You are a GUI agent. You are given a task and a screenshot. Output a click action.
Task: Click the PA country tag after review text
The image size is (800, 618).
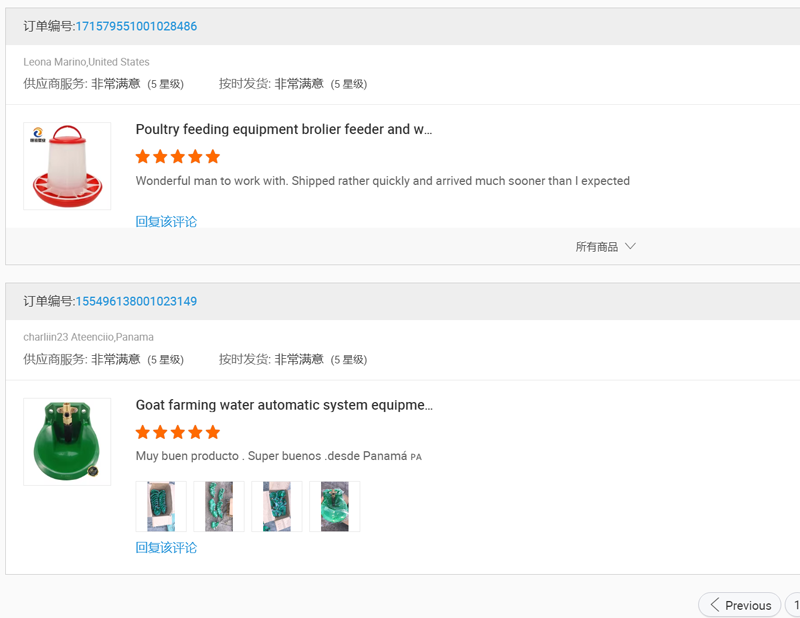pyautogui.click(x=416, y=457)
